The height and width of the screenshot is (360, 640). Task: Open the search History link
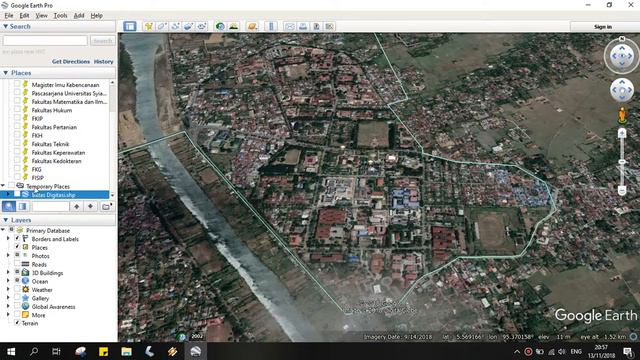104,61
